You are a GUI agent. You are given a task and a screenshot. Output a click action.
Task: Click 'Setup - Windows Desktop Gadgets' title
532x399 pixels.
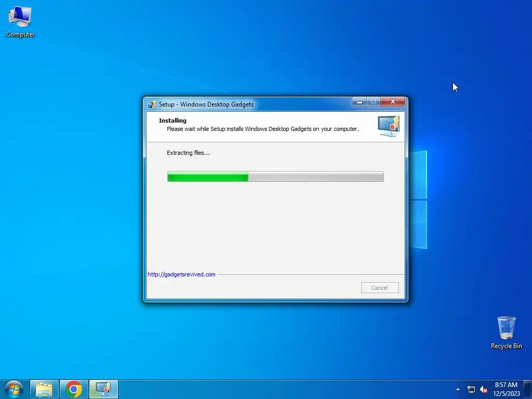click(206, 104)
